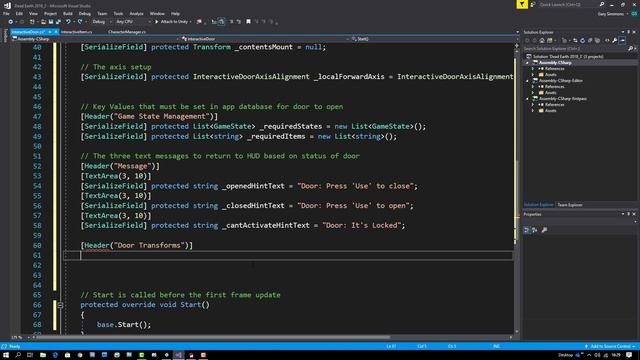640x360 pixels.
Task: Switch to the Team Explorer tab
Action: [x=570, y=205]
